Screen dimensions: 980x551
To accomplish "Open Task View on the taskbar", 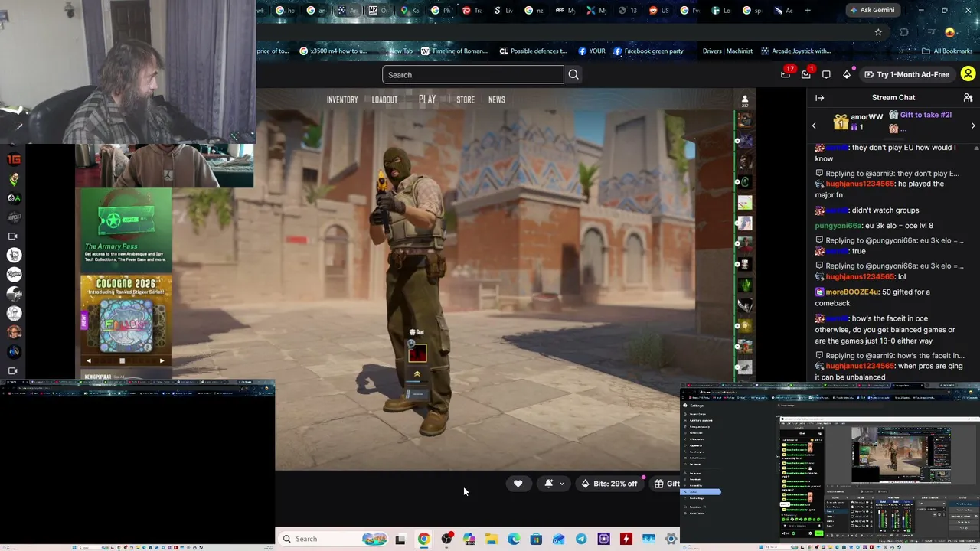I will click(400, 539).
